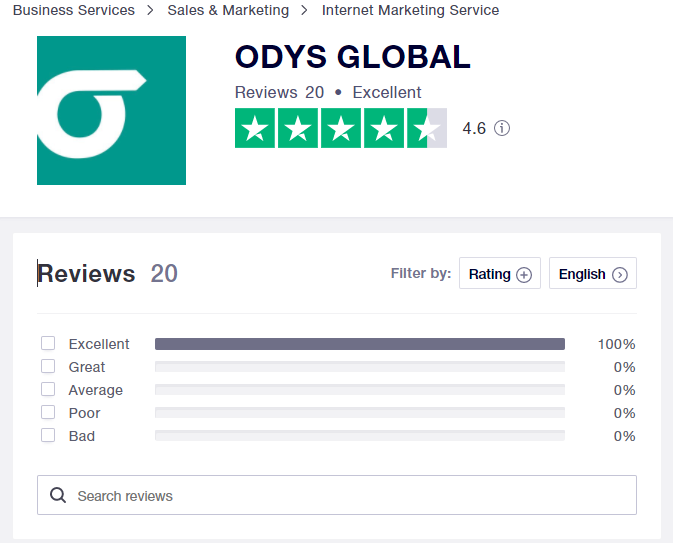Screen dimensions: 673x543
Task: Open the Sales & Marketing breadcrumb link
Action: 228,10
